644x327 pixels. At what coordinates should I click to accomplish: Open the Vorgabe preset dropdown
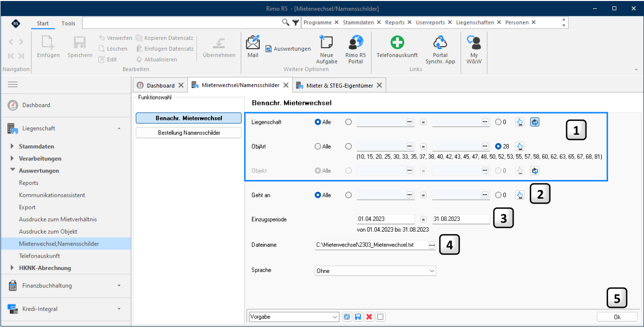(294, 317)
